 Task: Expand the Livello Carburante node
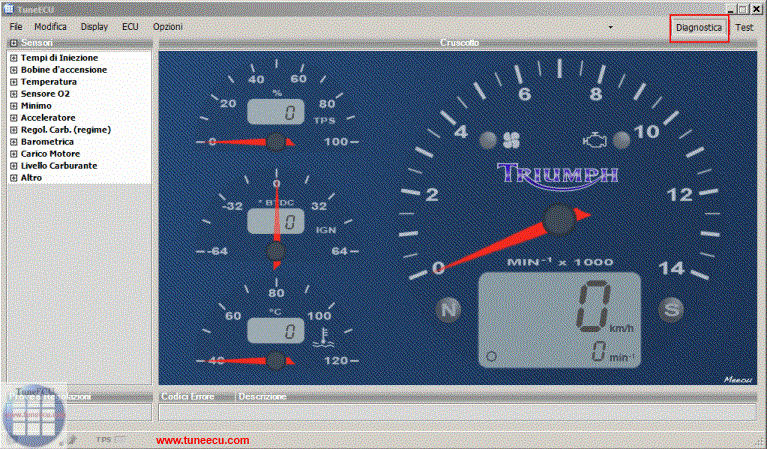(x=14, y=166)
